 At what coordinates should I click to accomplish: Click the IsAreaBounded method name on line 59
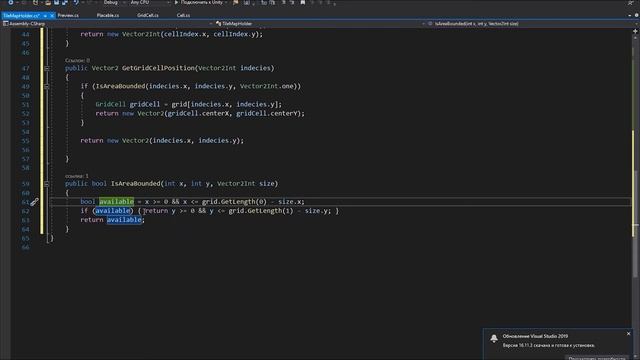pyautogui.click(x=136, y=184)
